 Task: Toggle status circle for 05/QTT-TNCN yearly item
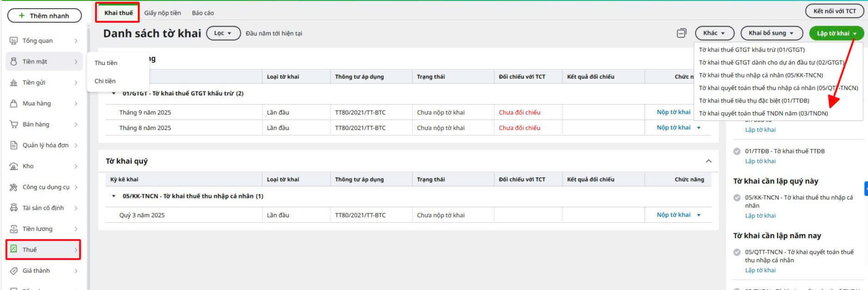pyautogui.click(x=737, y=252)
